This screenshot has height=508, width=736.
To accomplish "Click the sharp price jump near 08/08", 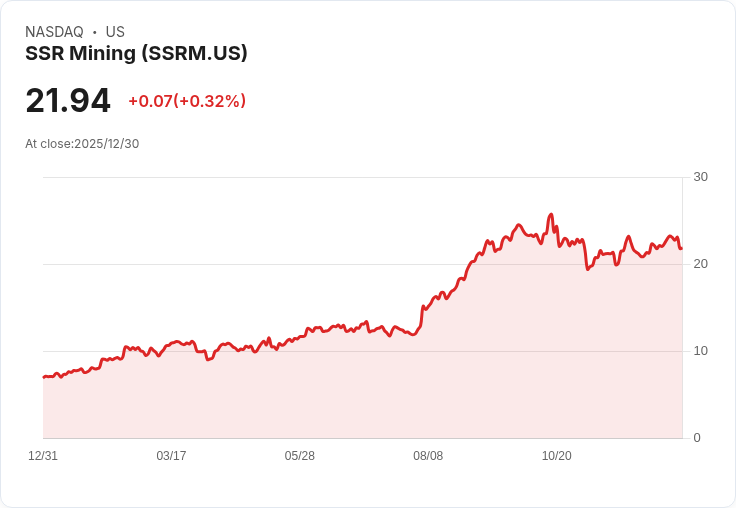I will coord(422,316).
